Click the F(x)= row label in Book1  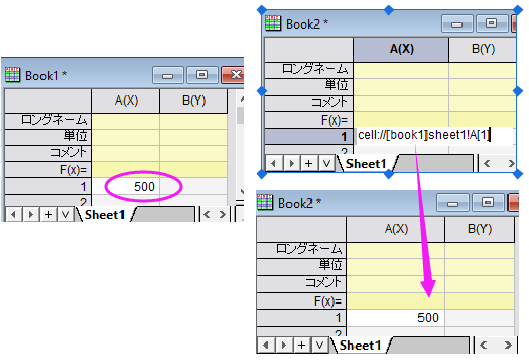(x=48, y=170)
